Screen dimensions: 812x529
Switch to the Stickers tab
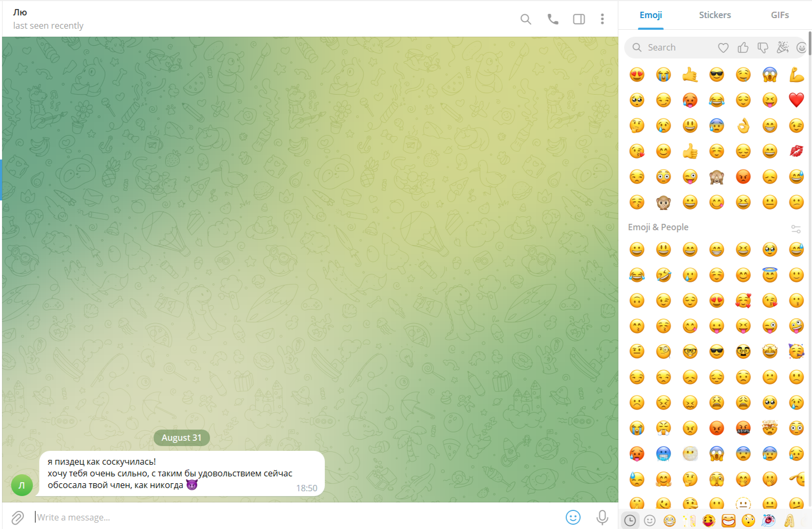(x=715, y=15)
